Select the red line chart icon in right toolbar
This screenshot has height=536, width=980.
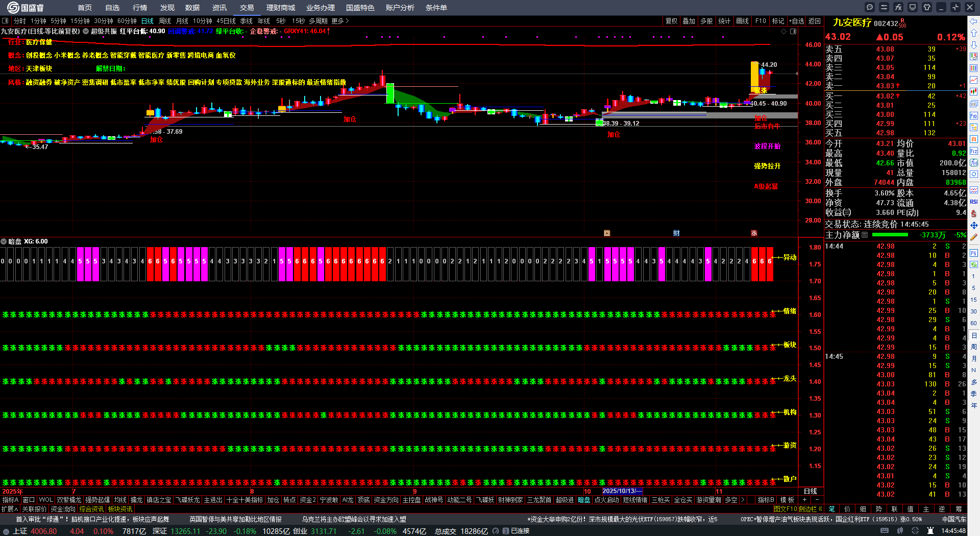(x=974, y=80)
